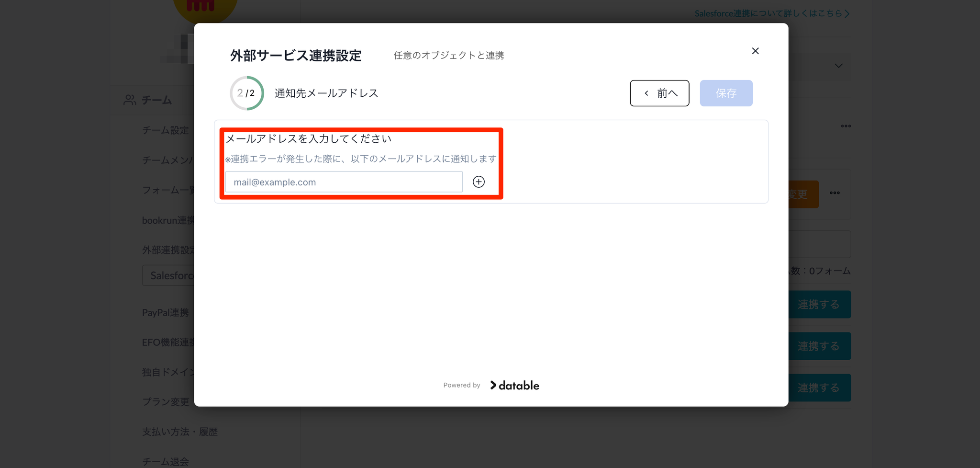Expand the chevron dropdown at top right
This screenshot has width=980, height=468.
click(x=838, y=66)
